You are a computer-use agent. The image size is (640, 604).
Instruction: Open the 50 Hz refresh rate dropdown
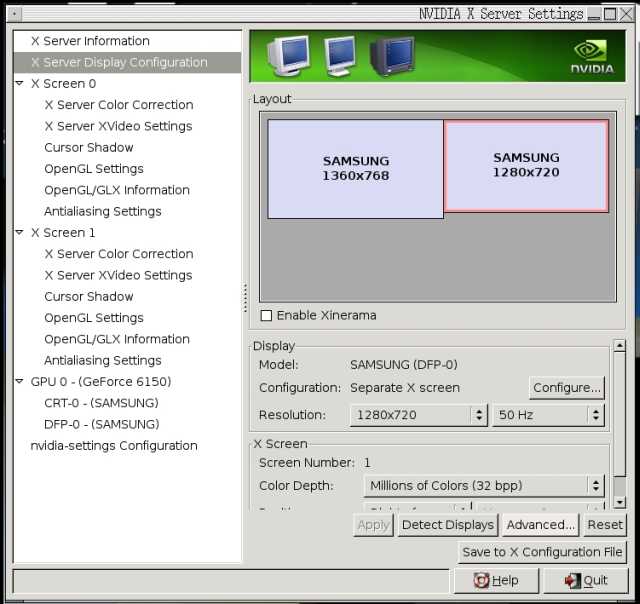[x=547, y=414]
